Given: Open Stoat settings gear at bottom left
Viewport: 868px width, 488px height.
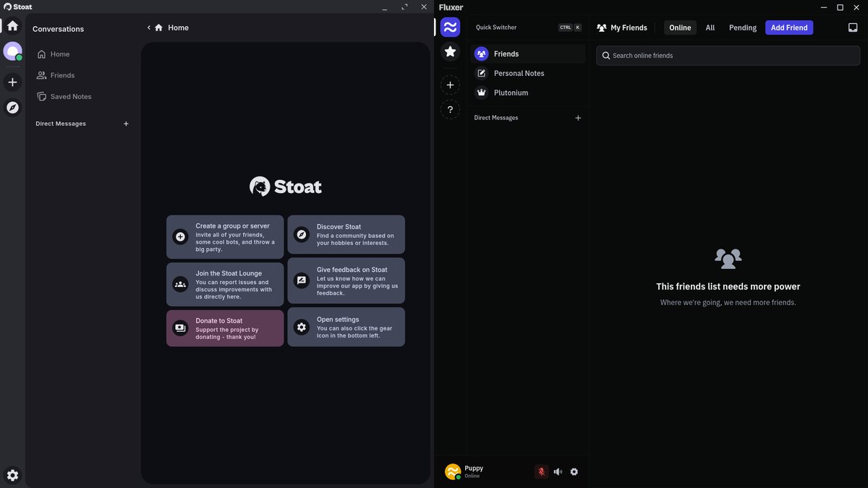Looking at the screenshot, I should click(x=12, y=475).
